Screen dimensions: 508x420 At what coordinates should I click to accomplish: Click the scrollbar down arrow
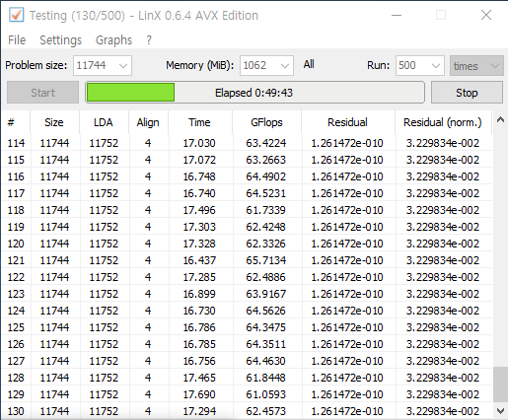point(500,411)
